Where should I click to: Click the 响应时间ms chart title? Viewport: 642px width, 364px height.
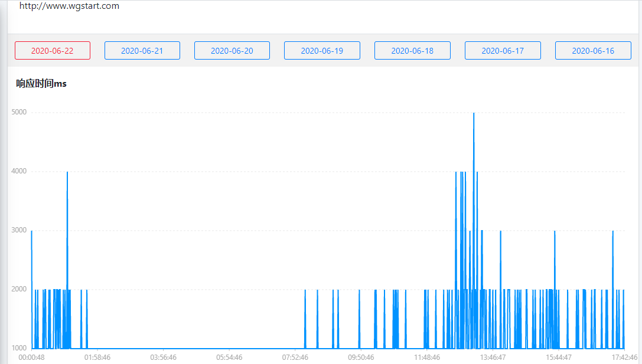click(x=41, y=83)
